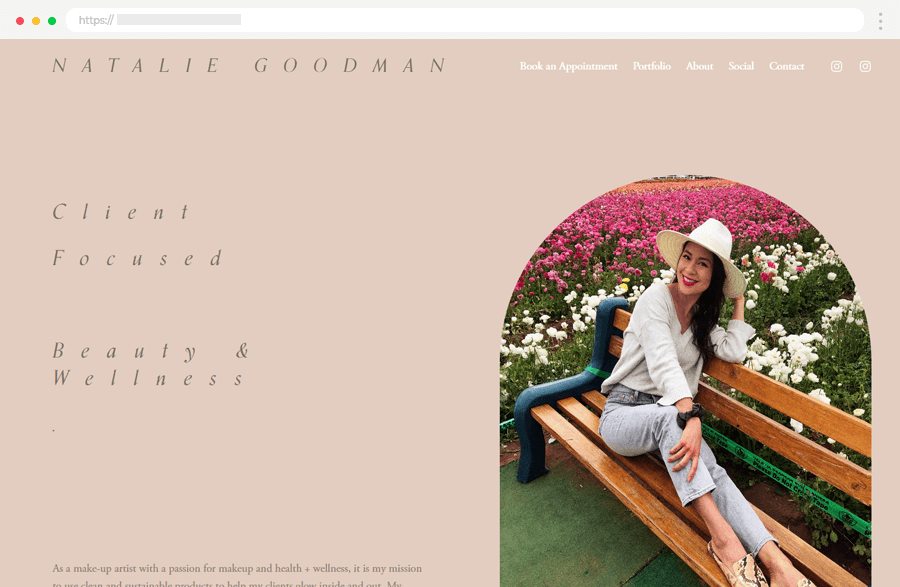Click the Client Focused heading
This screenshot has height=587, width=900.
tap(138, 235)
